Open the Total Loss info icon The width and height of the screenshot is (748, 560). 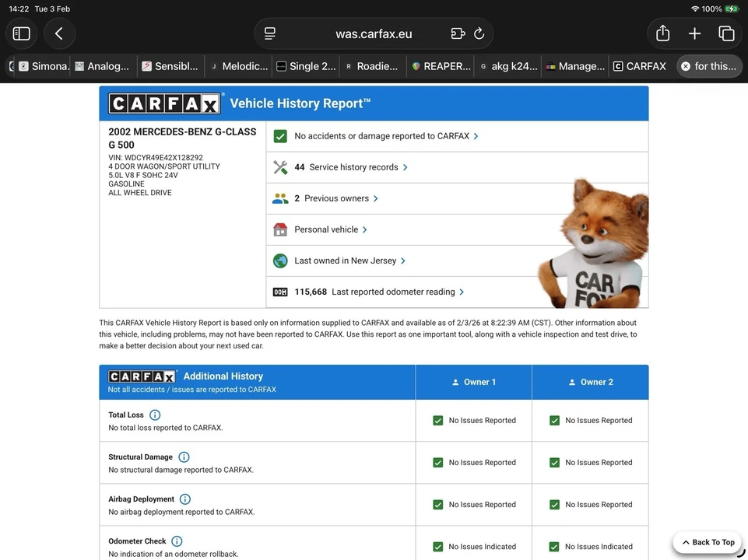click(155, 415)
